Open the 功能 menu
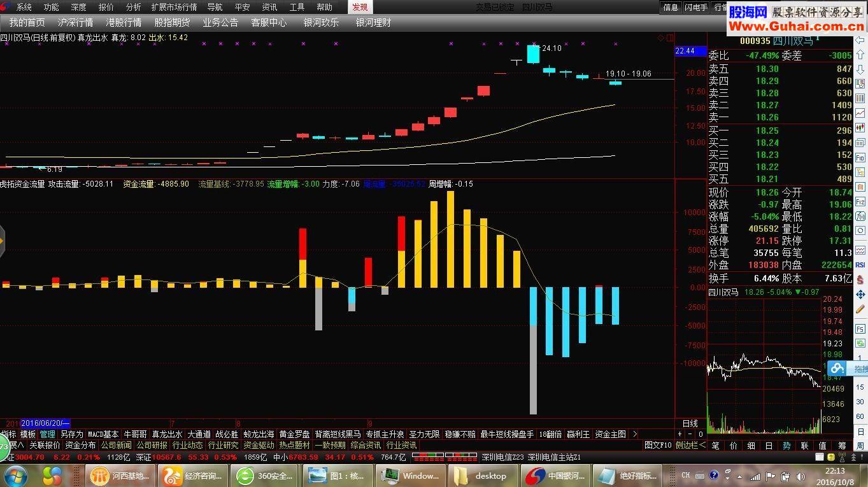This screenshot has height=487, width=868. (x=51, y=7)
